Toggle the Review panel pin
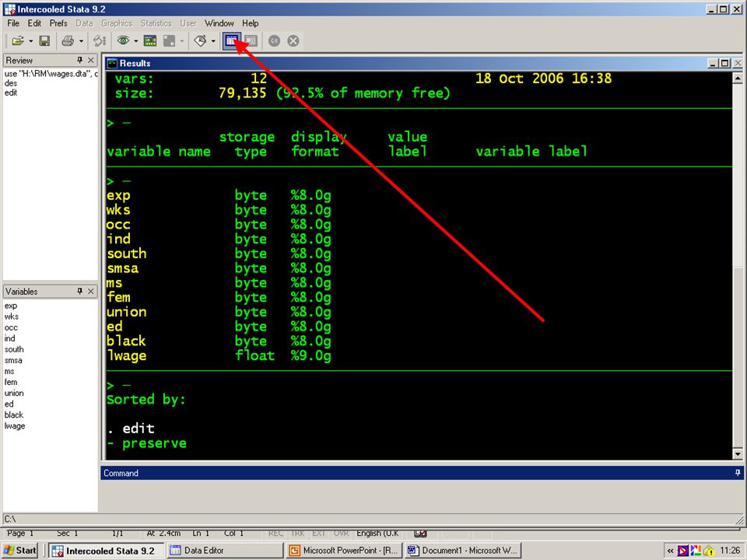The image size is (747, 560). tap(79, 60)
